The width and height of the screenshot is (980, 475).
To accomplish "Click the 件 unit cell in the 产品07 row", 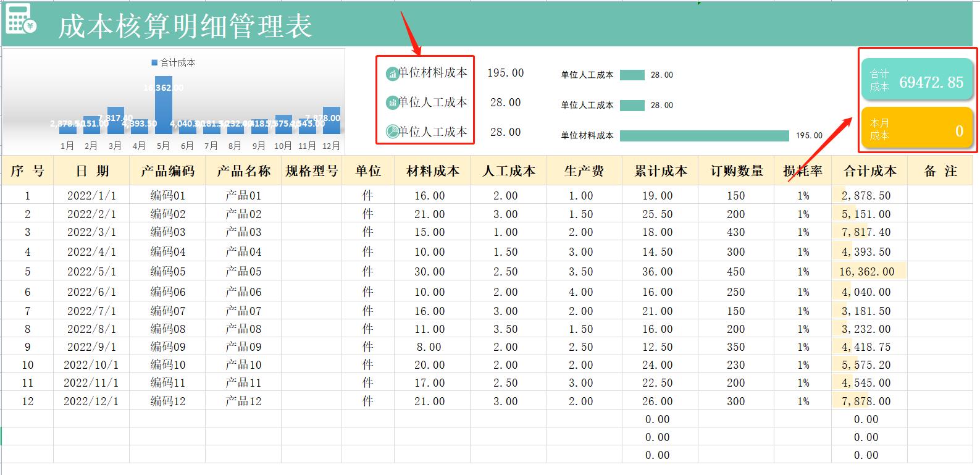I will [368, 311].
